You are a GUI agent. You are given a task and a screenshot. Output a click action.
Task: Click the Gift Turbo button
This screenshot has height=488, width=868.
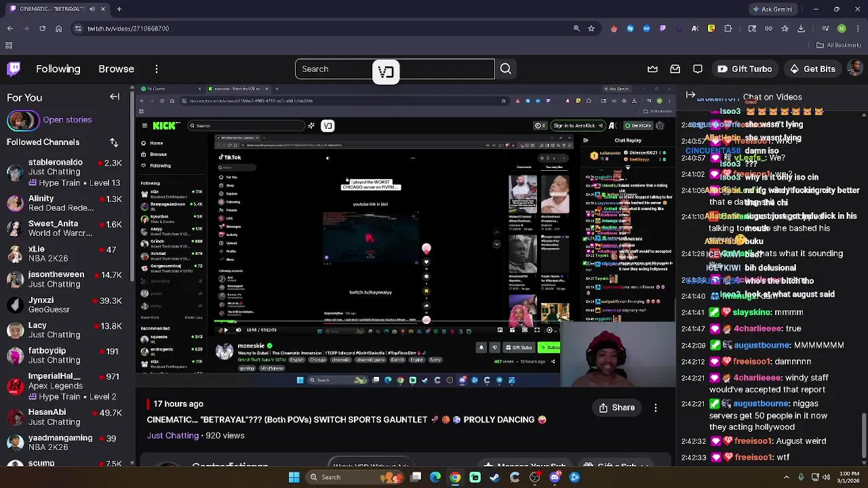[745, 69]
